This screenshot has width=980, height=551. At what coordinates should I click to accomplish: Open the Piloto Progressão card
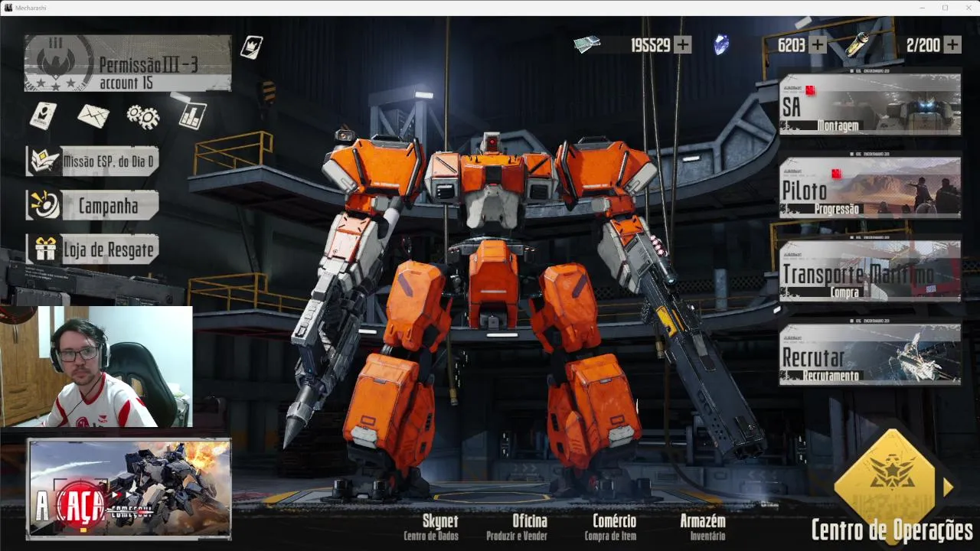(x=870, y=187)
